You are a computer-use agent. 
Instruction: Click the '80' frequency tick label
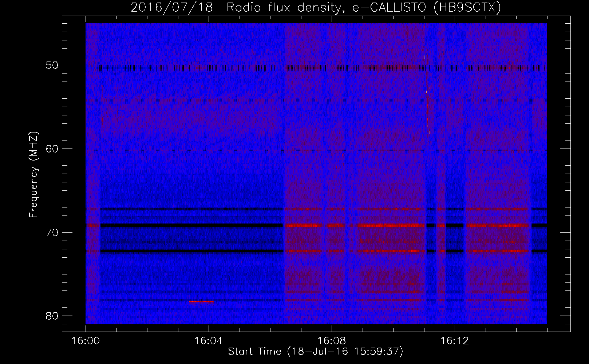point(52,316)
